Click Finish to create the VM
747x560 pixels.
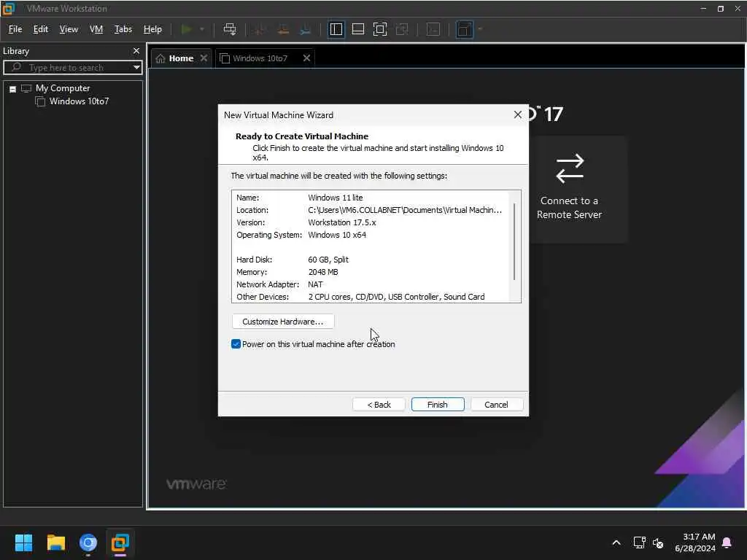coord(438,404)
